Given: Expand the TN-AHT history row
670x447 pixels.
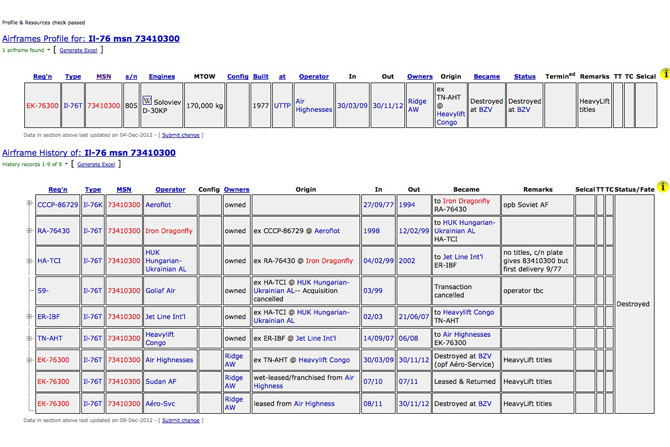Looking at the screenshot, I should click(x=29, y=338).
